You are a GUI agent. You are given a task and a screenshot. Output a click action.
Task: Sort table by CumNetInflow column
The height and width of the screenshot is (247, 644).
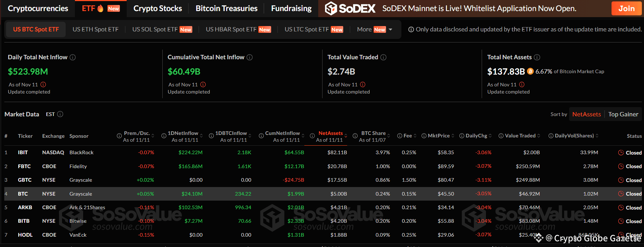tap(303, 136)
